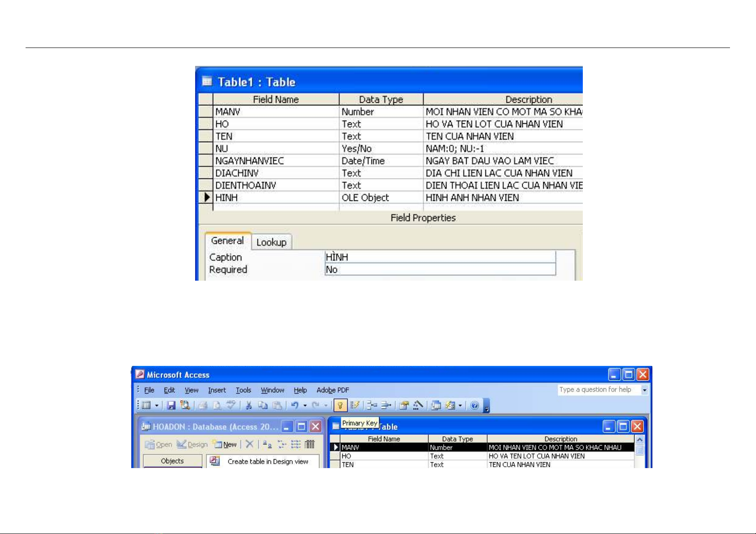This screenshot has width=756, height=534.
Task: Select the row selector for NGAYNHANVIEC field
Action: pyautogui.click(x=206, y=161)
